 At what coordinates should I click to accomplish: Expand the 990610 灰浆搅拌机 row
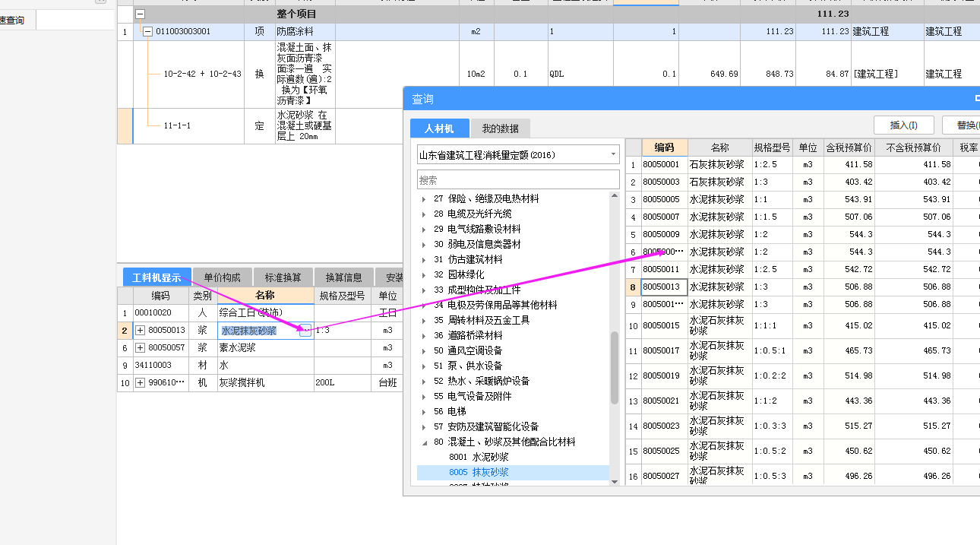[141, 383]
